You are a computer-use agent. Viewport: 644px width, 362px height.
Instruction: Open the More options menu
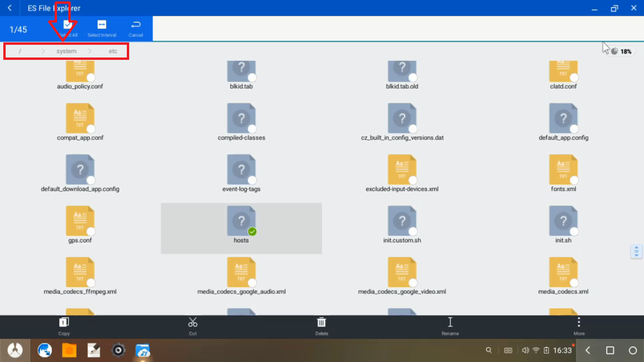(579, 322)
